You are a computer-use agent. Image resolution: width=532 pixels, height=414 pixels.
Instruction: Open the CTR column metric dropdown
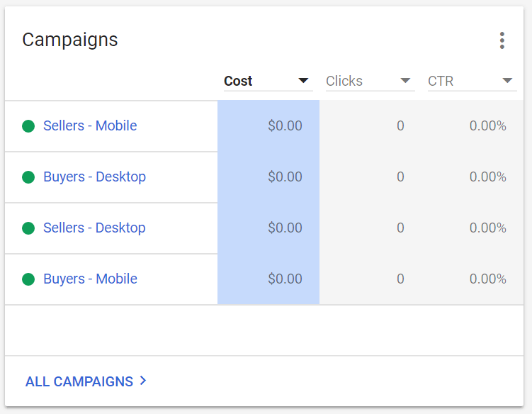472,81
